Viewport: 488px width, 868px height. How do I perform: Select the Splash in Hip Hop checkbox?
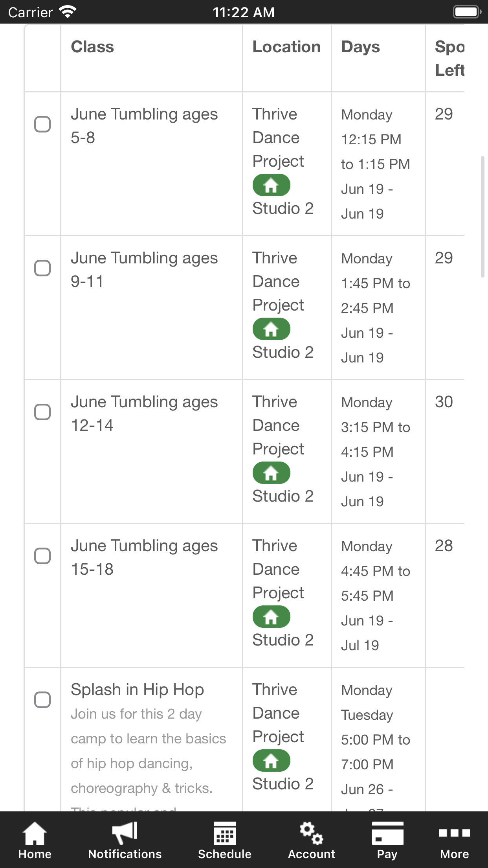click(x=42, y=700)
